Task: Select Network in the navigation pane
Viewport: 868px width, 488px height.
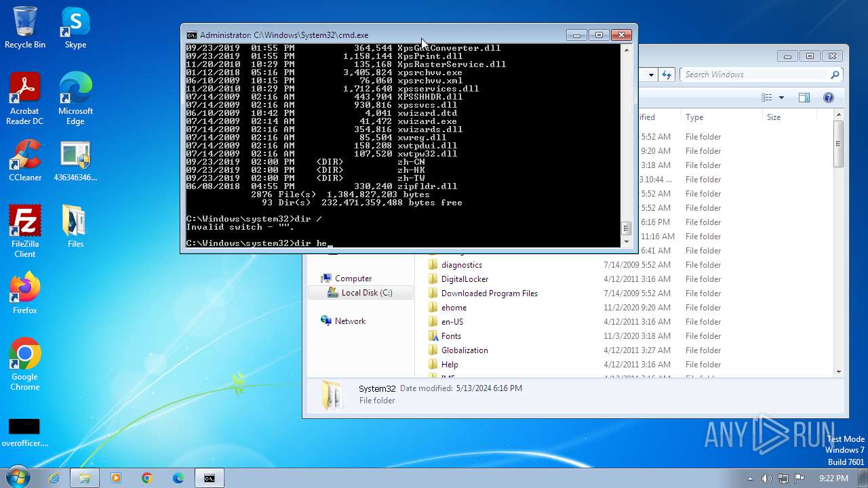Action: click(x=350, y=321)
